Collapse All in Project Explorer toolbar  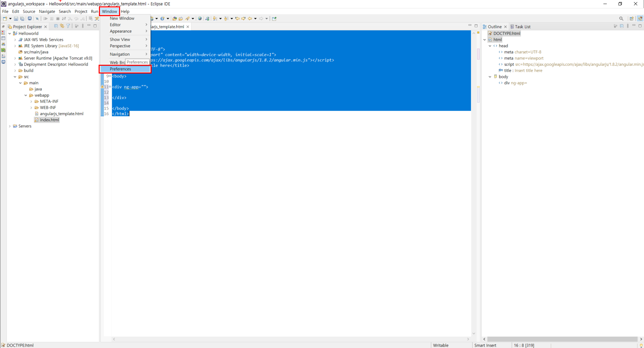coord(56,26)
